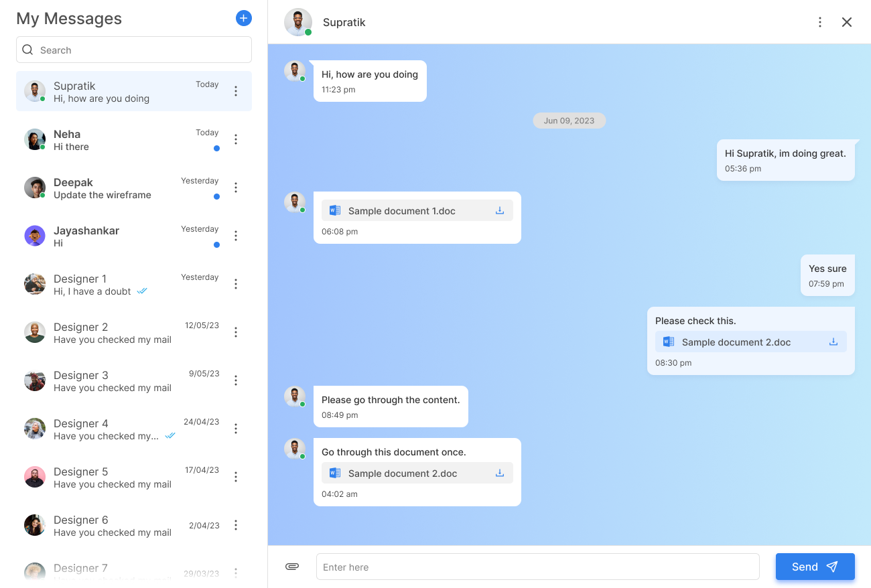Click Neha's unread blue dot indicator

[x=216, y=148]
